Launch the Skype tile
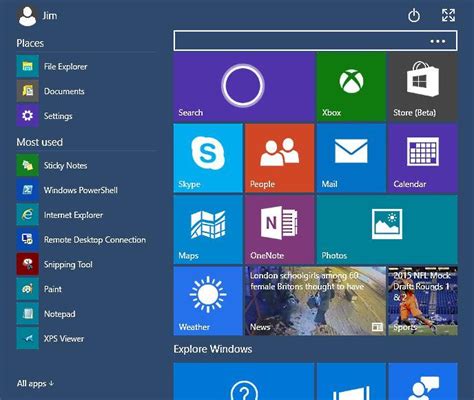 208,158
